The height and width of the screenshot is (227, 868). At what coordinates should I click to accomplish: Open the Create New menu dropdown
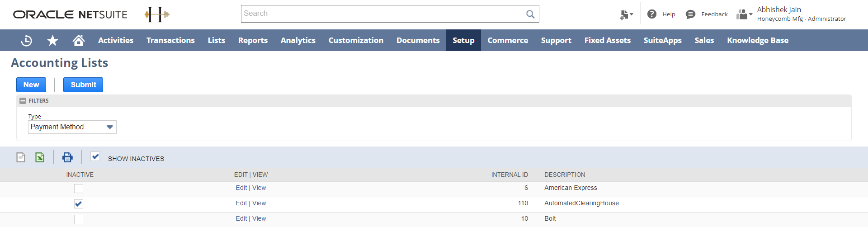[x=626, y=15]
